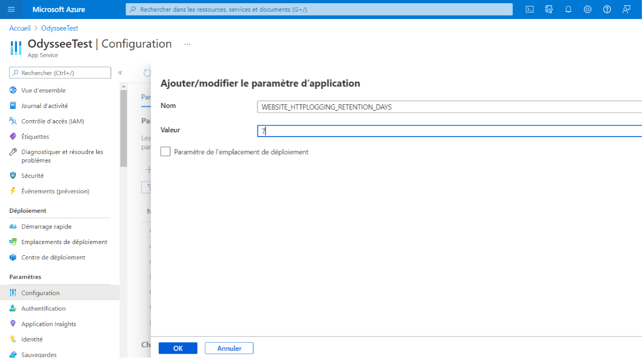Click the Vue d'ensemble icon

tap(13, 91)
